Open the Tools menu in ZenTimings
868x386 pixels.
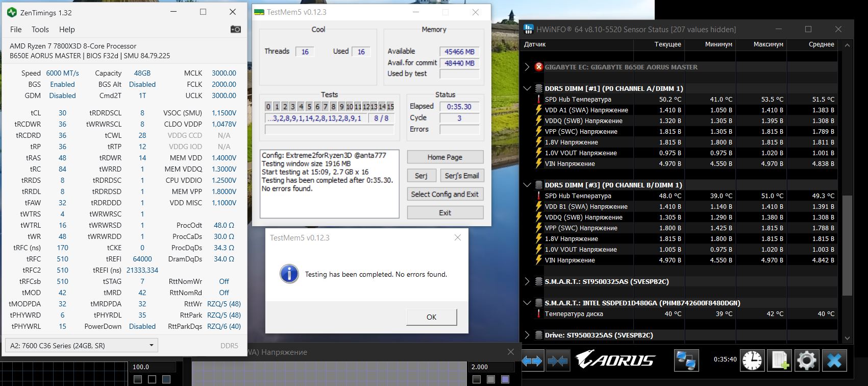click(40, 30)
